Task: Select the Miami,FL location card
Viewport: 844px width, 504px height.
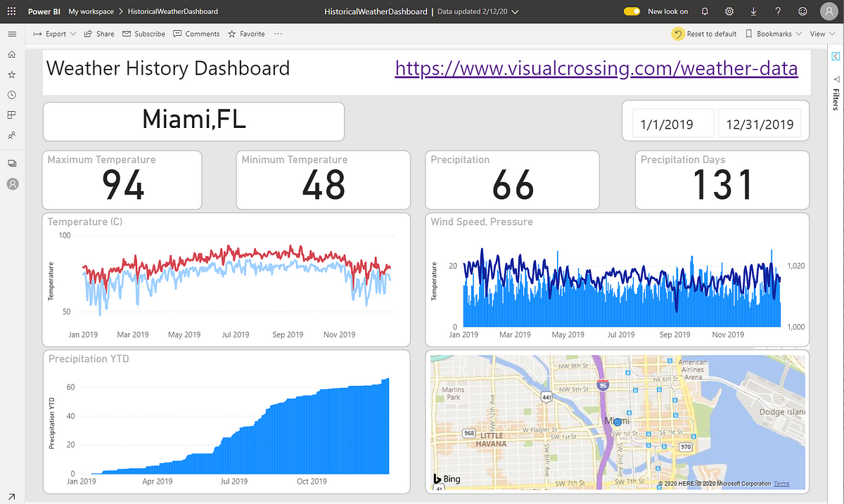Action: (x=194, y=121)
